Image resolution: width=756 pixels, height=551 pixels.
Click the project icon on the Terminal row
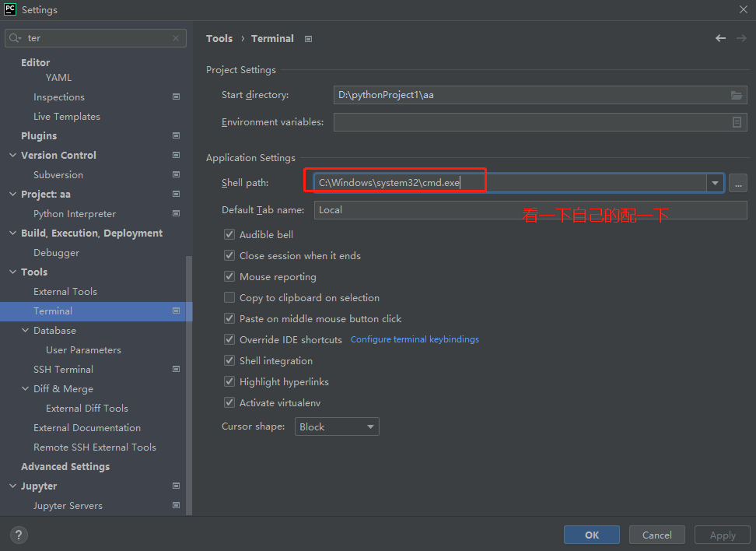[176, 311]
